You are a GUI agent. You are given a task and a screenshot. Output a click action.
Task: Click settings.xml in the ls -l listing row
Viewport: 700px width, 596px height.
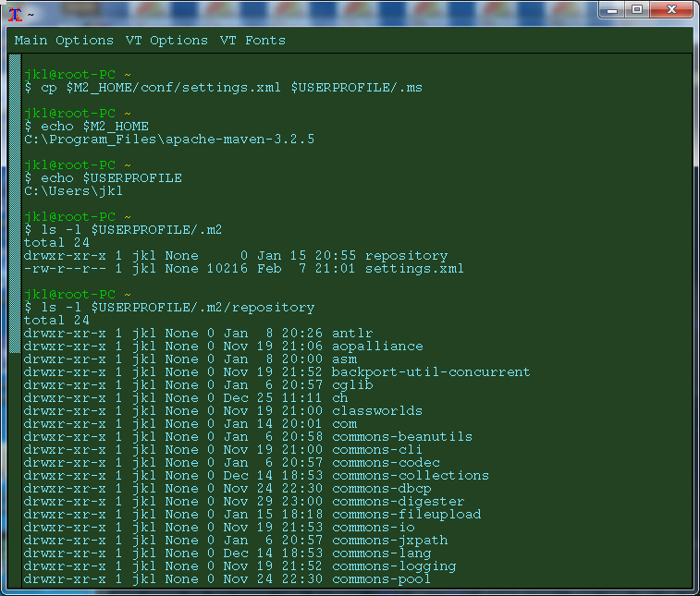[414, 269]
